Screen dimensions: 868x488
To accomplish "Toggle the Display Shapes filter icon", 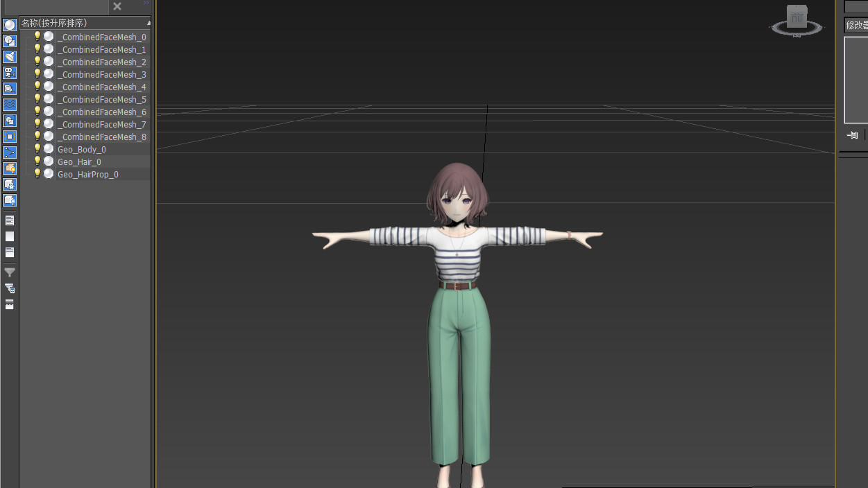I will click(10, 41).
